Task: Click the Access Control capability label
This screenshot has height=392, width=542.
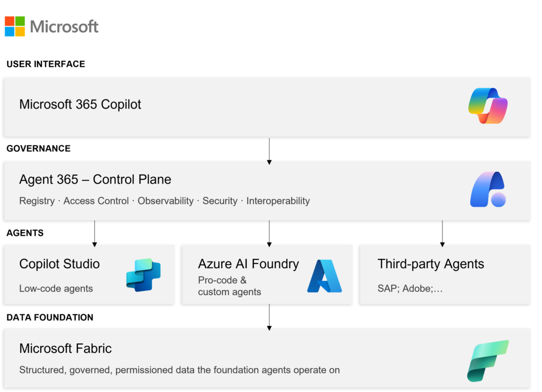Action: (x=96, y=201)
